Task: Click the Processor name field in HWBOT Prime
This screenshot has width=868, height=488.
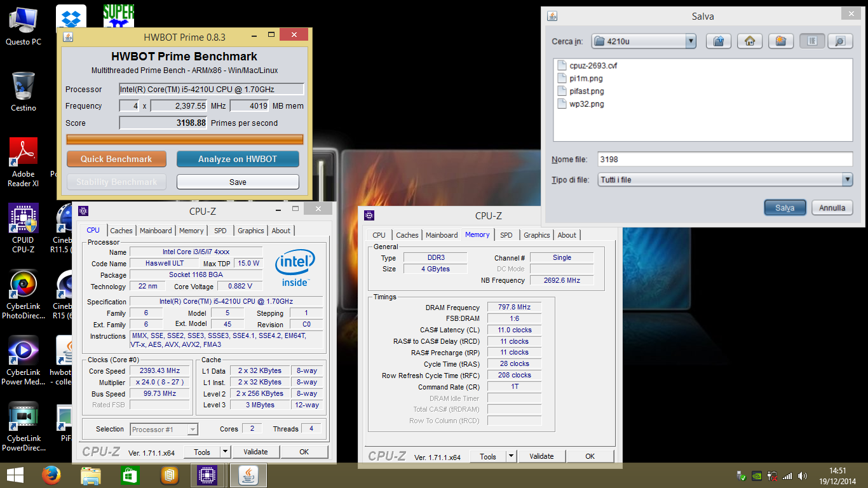Action: pyautogui.click(x=212, y=89)
